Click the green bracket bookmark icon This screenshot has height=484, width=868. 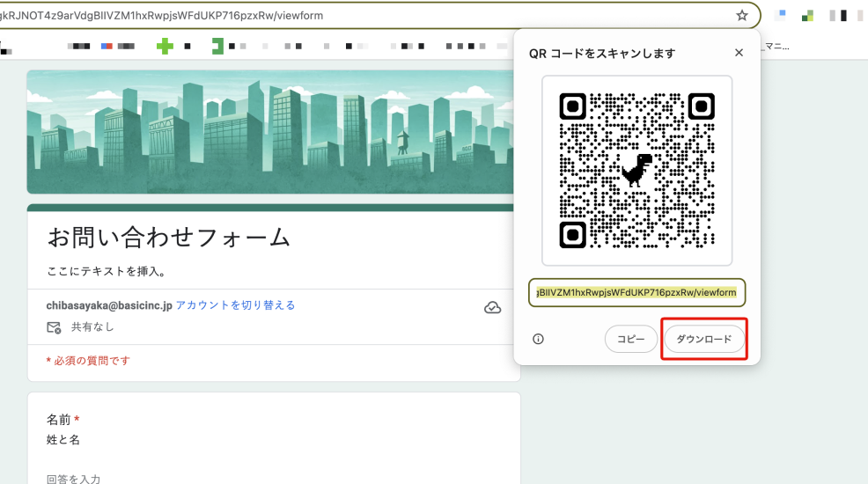(217, 47)
